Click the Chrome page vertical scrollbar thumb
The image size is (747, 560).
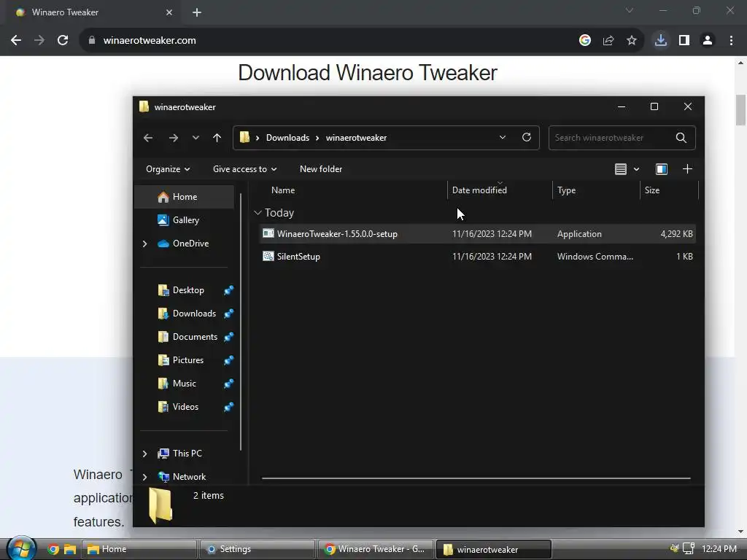(x=740, y=110)
